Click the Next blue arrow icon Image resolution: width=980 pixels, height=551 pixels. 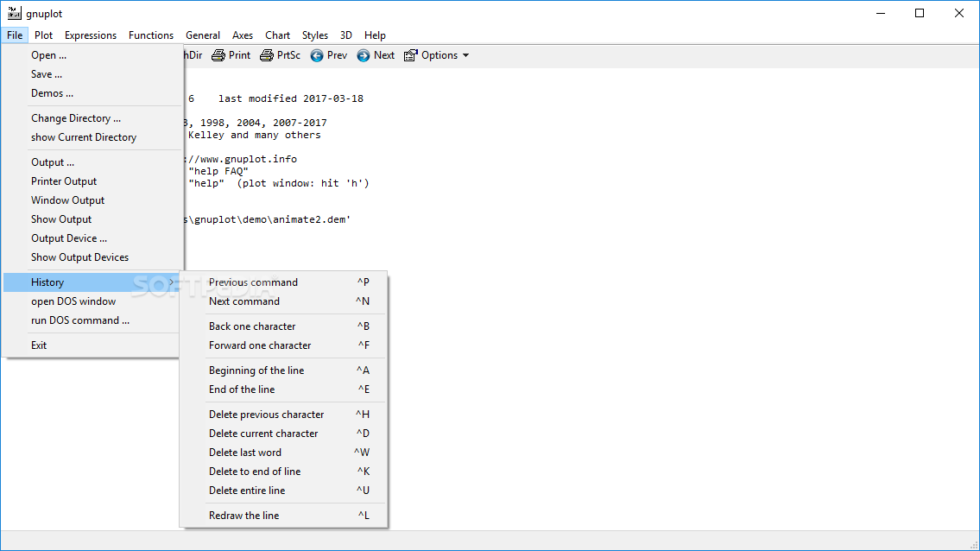[x=364, y=55]
